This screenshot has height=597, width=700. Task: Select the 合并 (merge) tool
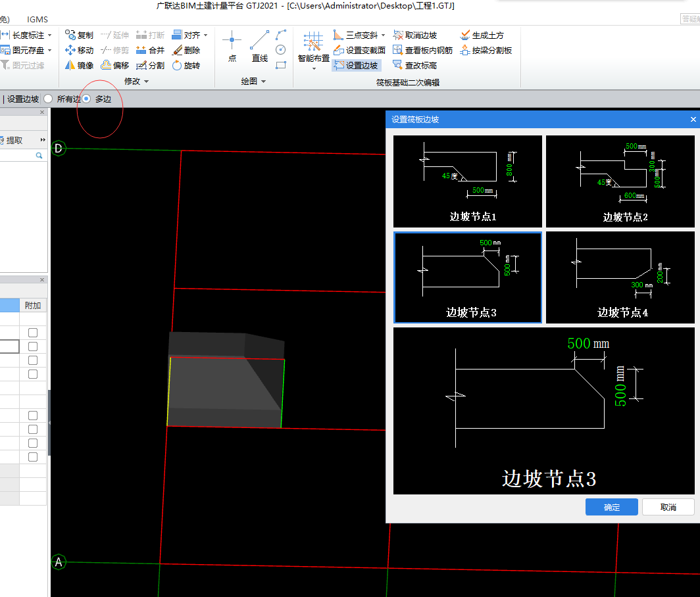coord(150,51)
